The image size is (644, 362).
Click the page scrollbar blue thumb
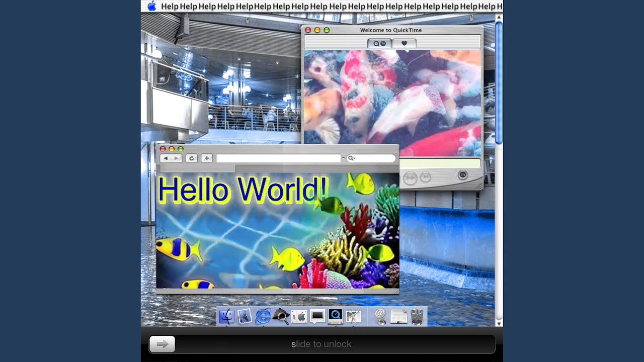pyautogui.click(x=499, y=83)
